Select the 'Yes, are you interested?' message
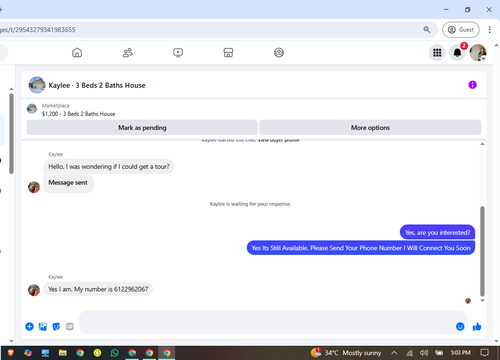Viewport: 500px width, 360px height. point(437,232)
